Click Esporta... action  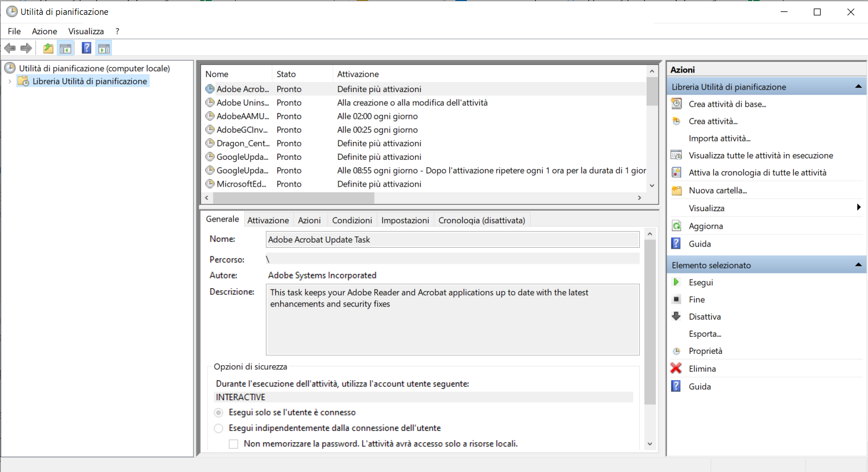point(705,334)
